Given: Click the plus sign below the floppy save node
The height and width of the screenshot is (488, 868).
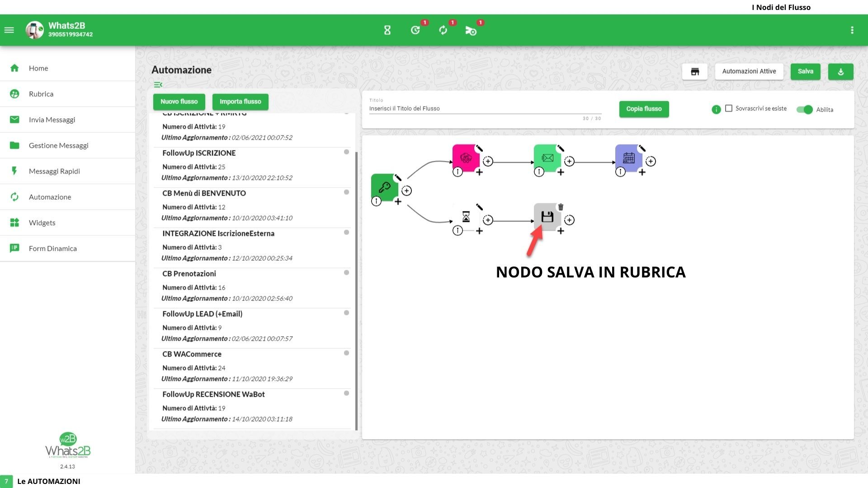Looking at the screenshot, I should [x=561, y=231].
